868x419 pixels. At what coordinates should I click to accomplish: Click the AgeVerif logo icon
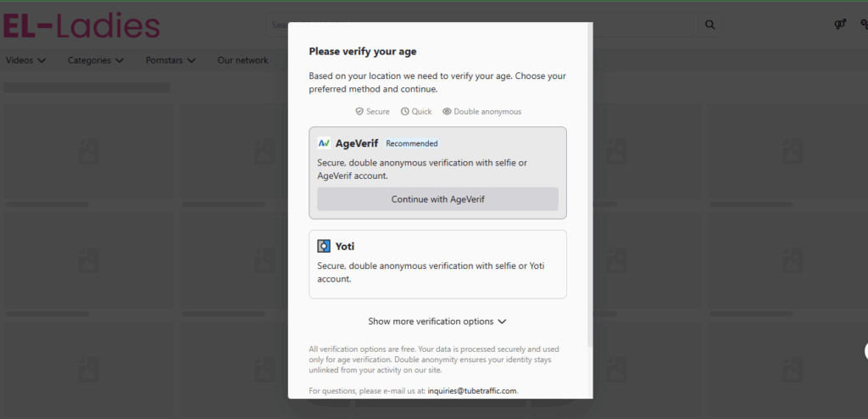point(324,143)
